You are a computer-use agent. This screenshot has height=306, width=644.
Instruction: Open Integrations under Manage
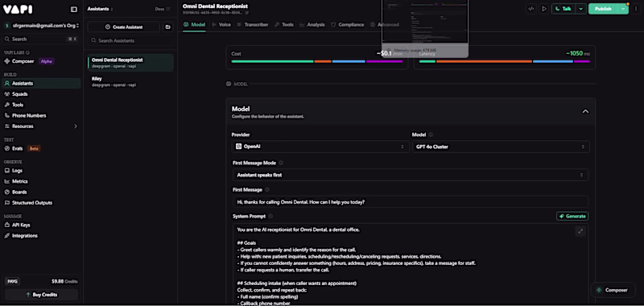(41, 235)
